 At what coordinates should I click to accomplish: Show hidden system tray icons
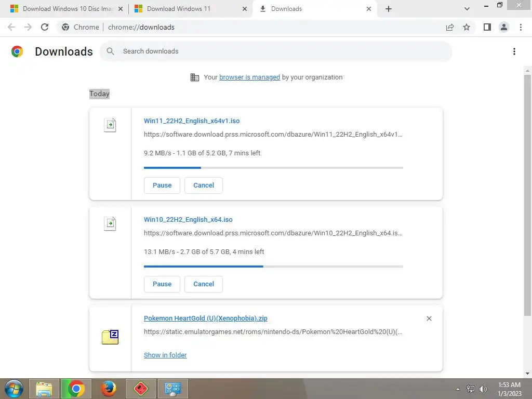[458, 389]
